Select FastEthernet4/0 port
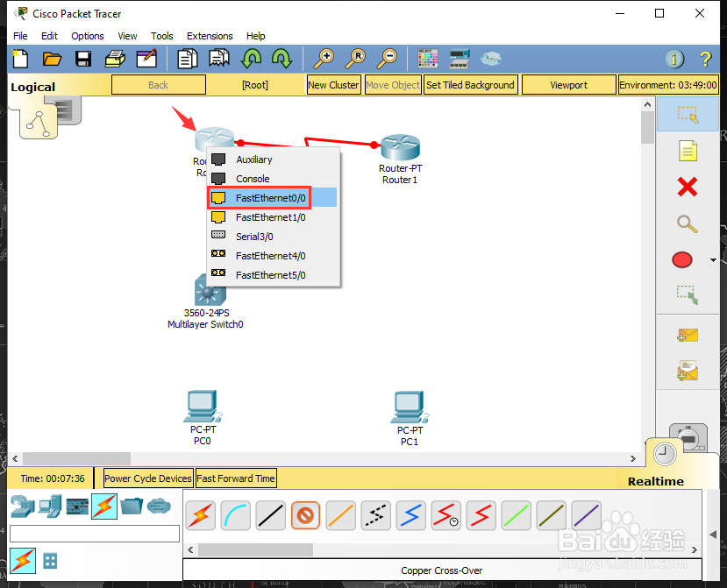Image resolution: width=727 pixels, height=588 pixels. 273,256
